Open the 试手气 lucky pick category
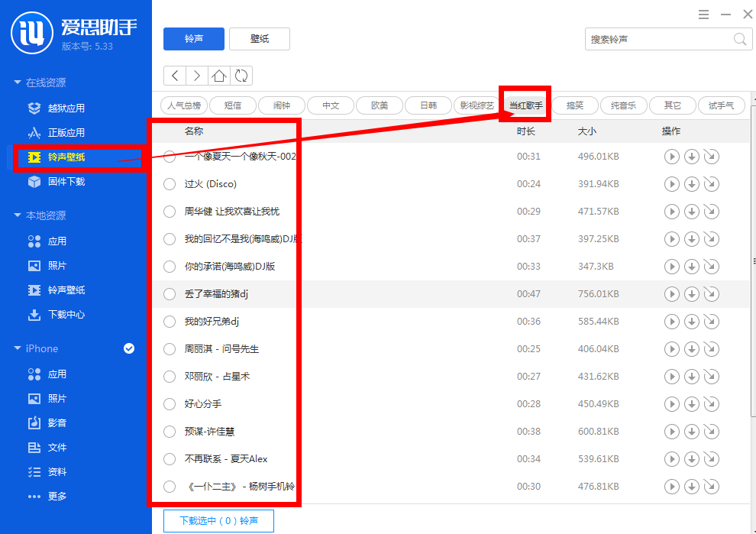756x534 pixels. click(x=721, y=105)
